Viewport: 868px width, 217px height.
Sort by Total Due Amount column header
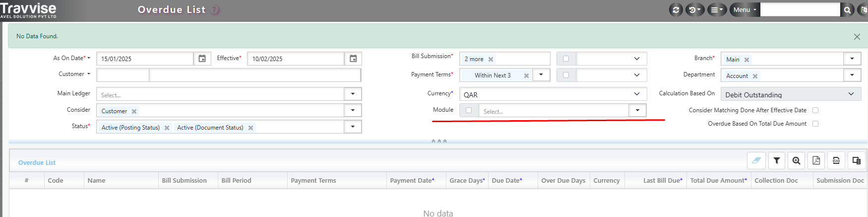[718, 180]
